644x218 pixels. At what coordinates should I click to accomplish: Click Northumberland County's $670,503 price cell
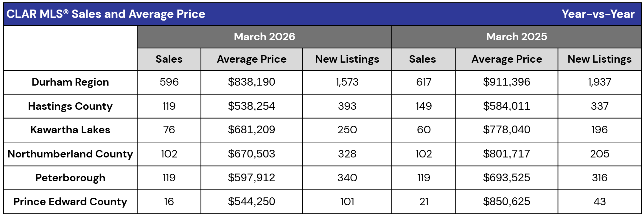[x=251, y=154]
